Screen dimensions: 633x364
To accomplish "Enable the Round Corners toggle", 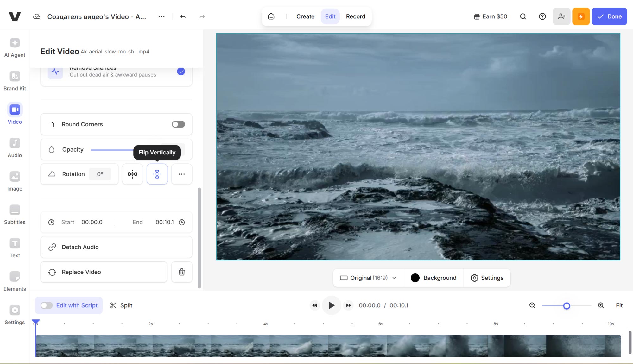I will point(178,124).
